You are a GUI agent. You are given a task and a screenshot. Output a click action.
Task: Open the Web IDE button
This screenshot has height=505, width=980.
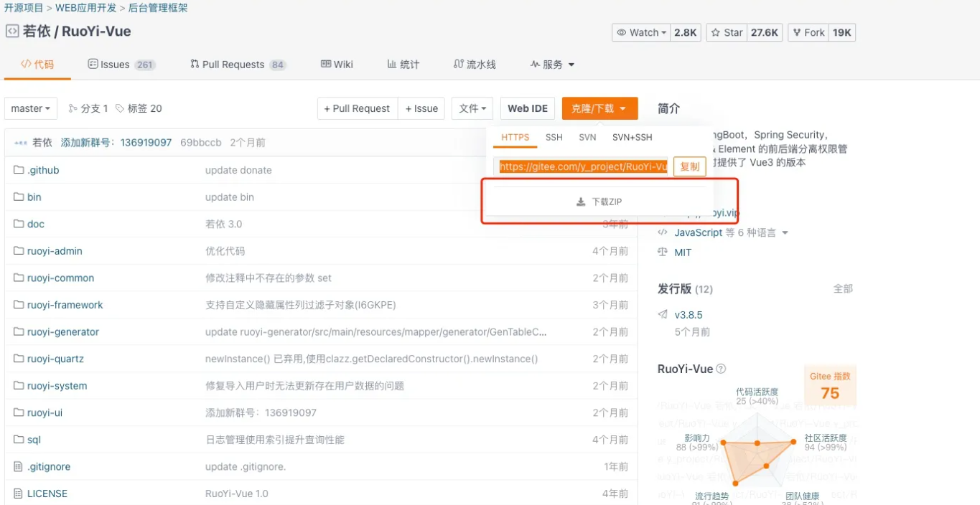tap(528, 108)
